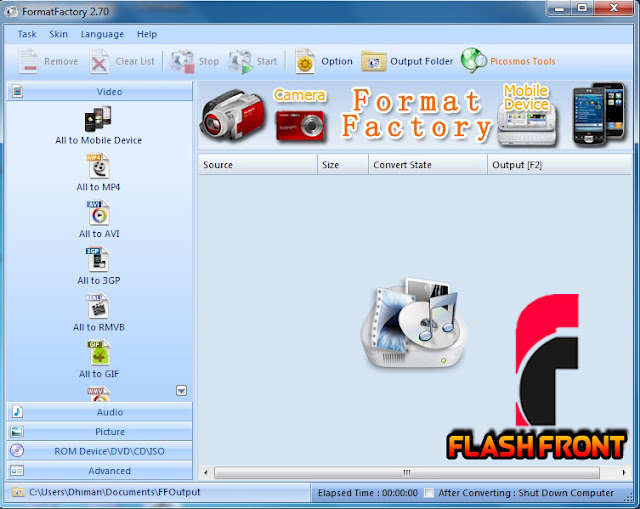Open the Skin menu
The width and height of the screenshot is (640, 509).
[x=58, y=34]
